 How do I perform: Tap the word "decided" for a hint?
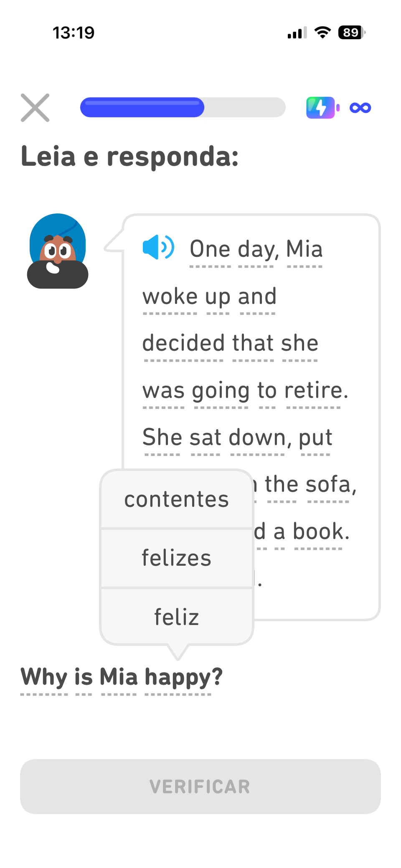184,343
